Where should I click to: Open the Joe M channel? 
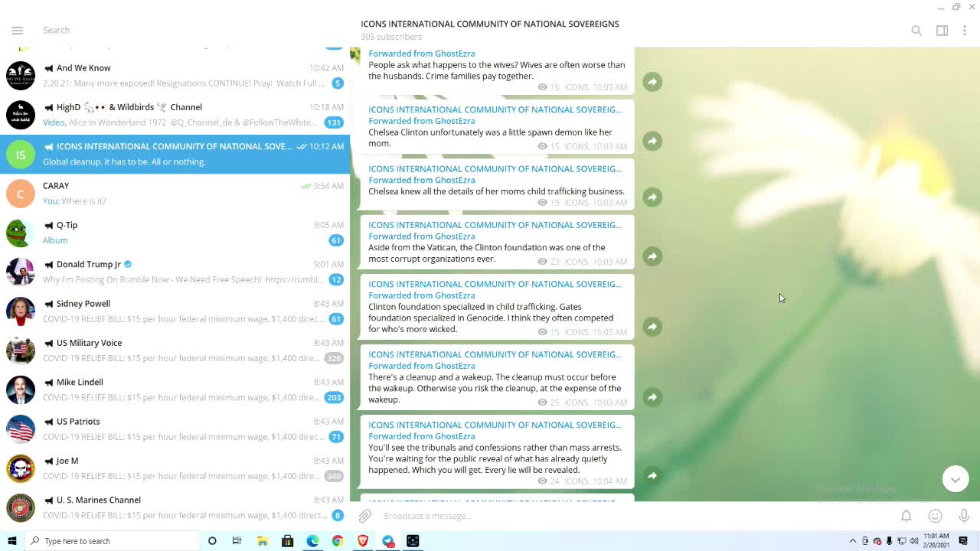[x=175, y=468]
